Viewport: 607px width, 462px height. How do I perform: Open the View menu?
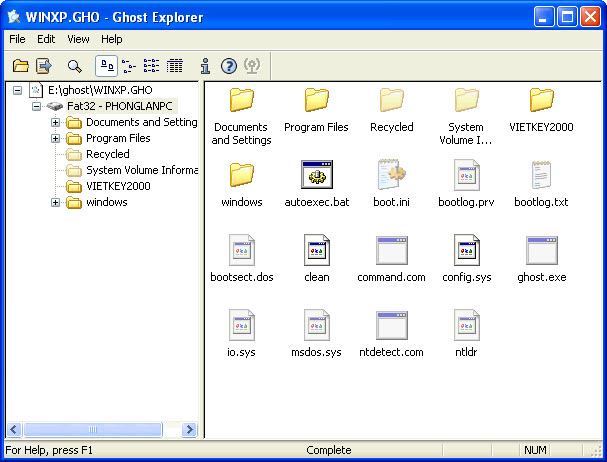point(78,39)
